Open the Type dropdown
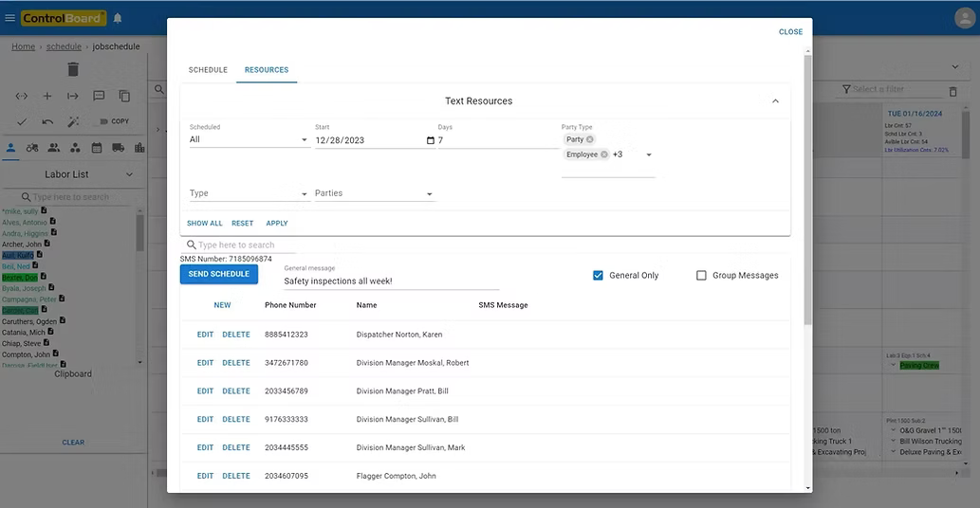 point(249,194)
